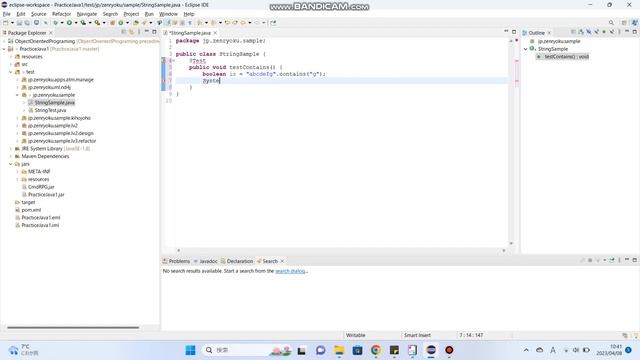Toggle Hide Static Members in Outline

point(596,32)
